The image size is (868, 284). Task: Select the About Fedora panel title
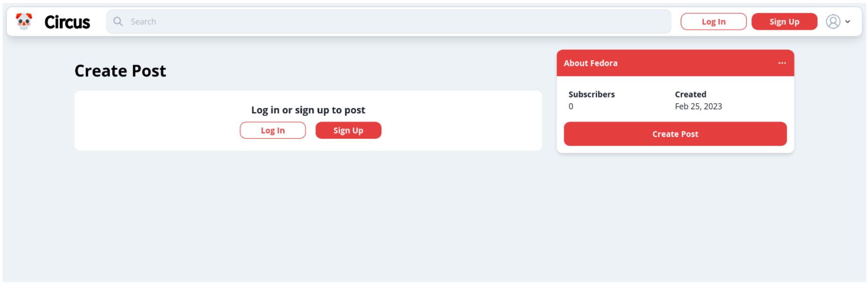coord(591,63)
